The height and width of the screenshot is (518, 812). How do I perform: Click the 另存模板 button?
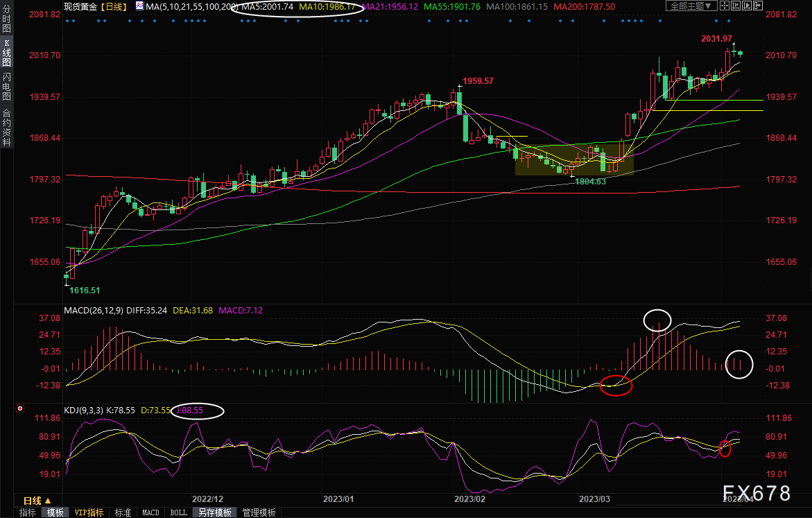click(x=215, y=512)
